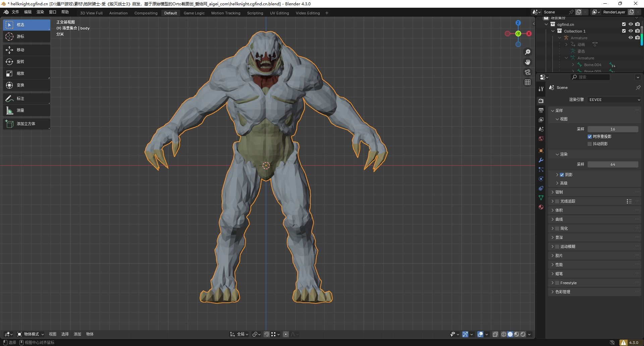This screenshot has height=346, width=644.
Task: Hide cgfind.cn collection in viewport
Action: [631, 24]
